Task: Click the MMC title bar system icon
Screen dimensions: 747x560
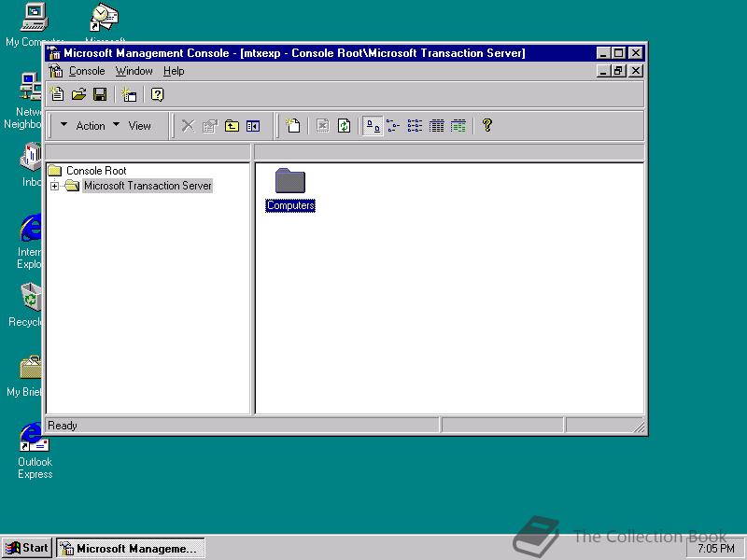Action: click(x=54, y=53)
